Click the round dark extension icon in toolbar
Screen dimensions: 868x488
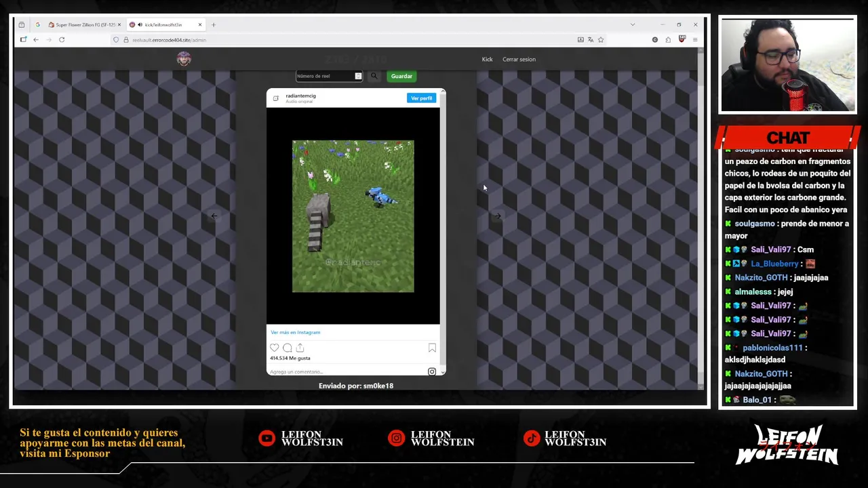[655, 40]
